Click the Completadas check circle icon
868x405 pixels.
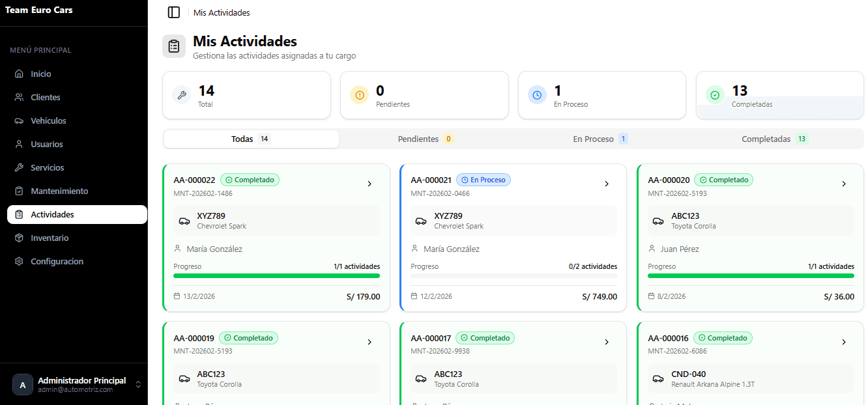point(715,94)
